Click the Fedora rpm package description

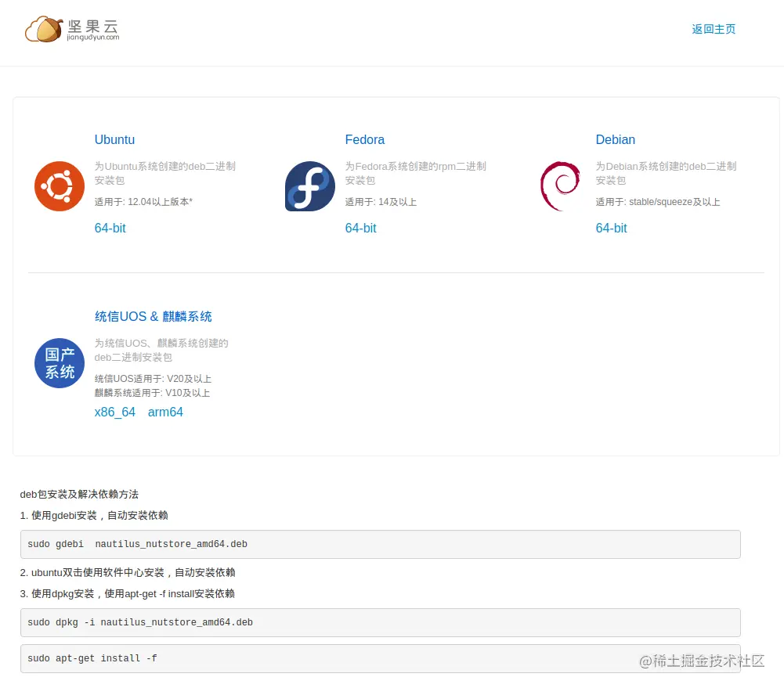[416, 173]
